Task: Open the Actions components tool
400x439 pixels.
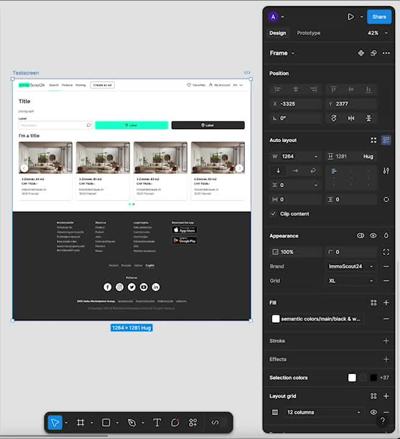Action: 193,423
